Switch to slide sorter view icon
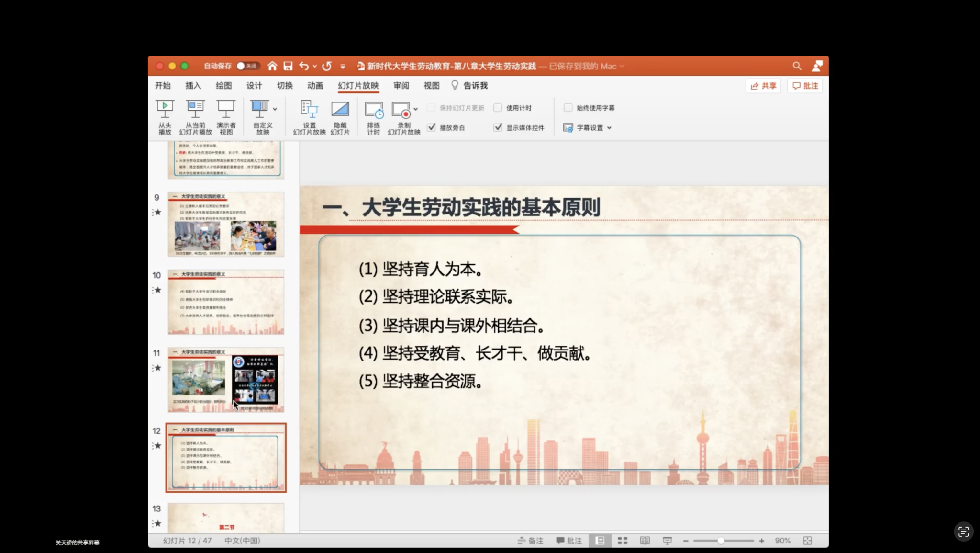The width and height of the screenshot is (980, 553). pyautogui.click(x=622, y=541)
